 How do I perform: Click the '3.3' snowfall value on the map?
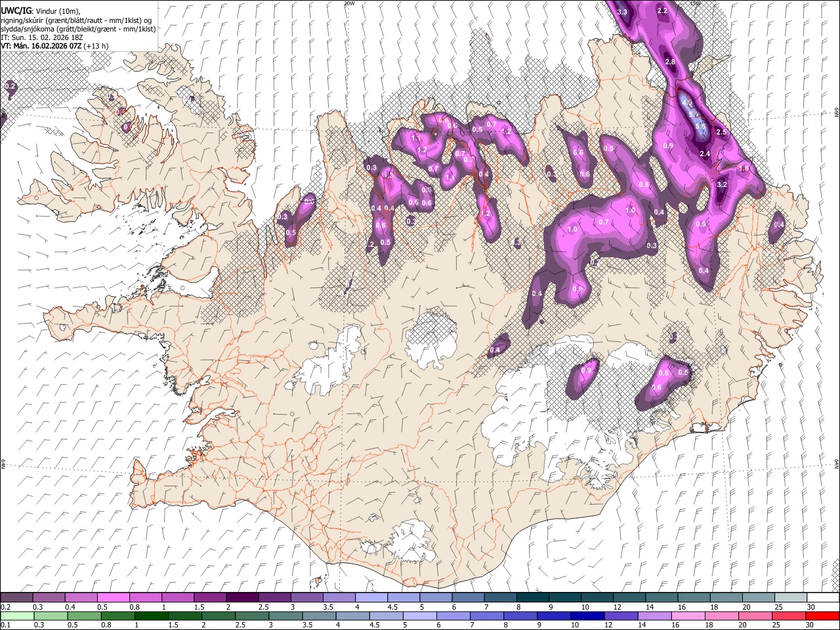coord(622,12)
